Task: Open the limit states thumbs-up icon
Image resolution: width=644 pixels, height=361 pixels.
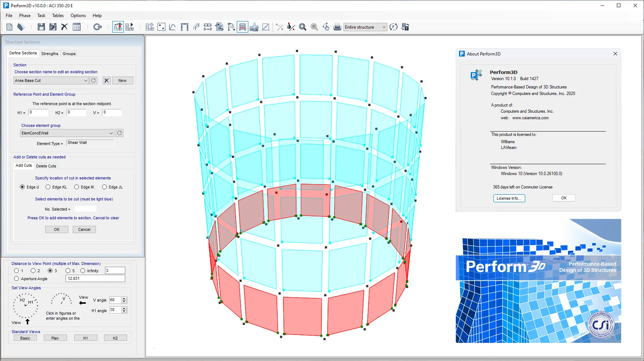Action: (254, 27)
